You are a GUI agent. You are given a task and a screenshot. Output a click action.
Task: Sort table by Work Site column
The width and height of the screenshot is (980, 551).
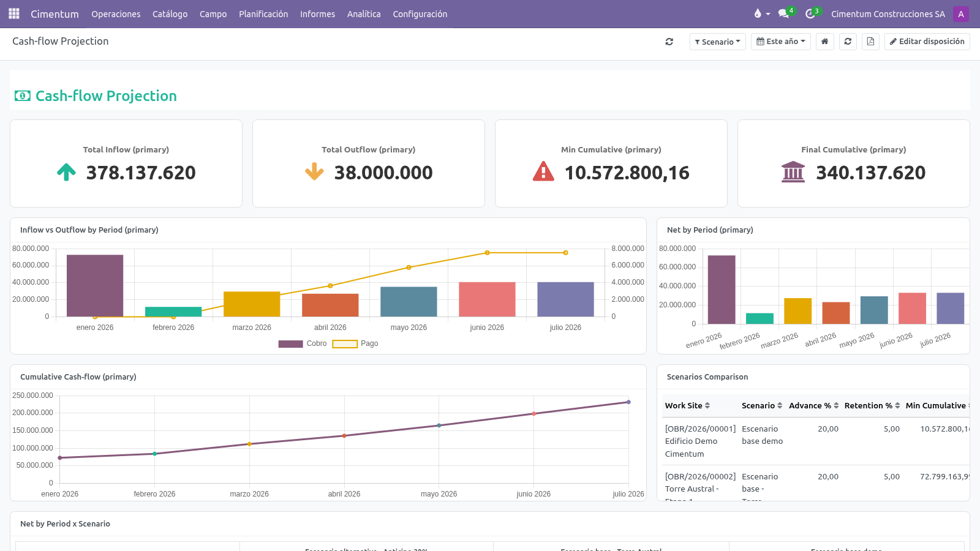click(x=687, y=405)
